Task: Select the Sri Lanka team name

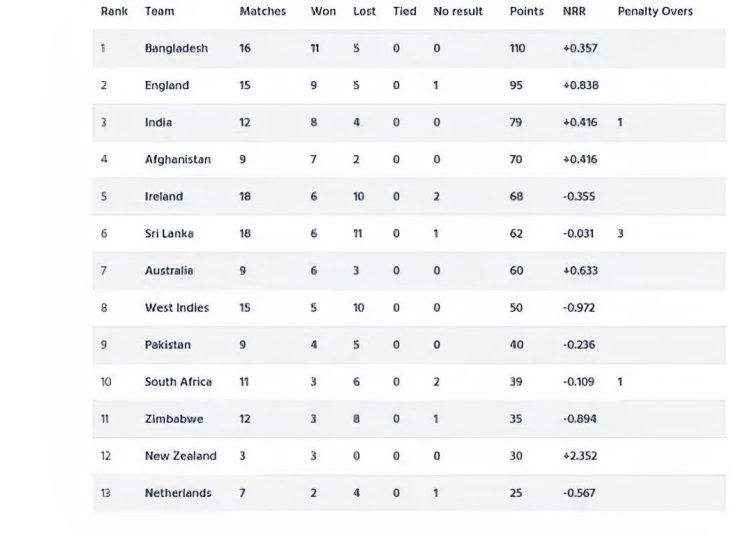Action: point(169,234)
